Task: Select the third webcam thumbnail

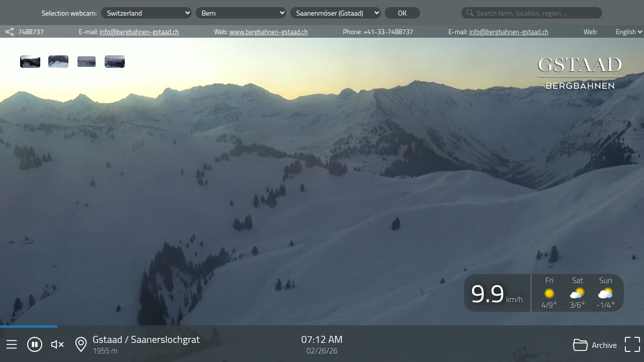Action: (x=87, y=61)
